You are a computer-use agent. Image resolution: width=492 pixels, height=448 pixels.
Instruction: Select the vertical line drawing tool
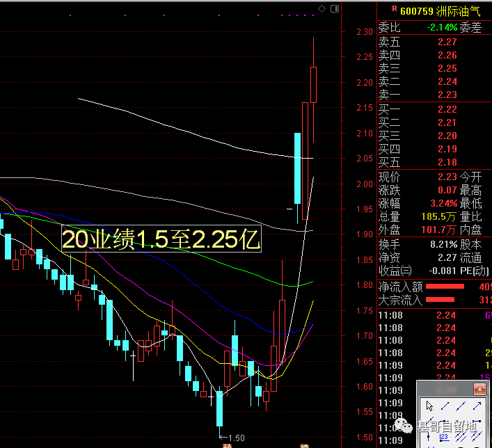pyautogui.click(x=428, y=436)
